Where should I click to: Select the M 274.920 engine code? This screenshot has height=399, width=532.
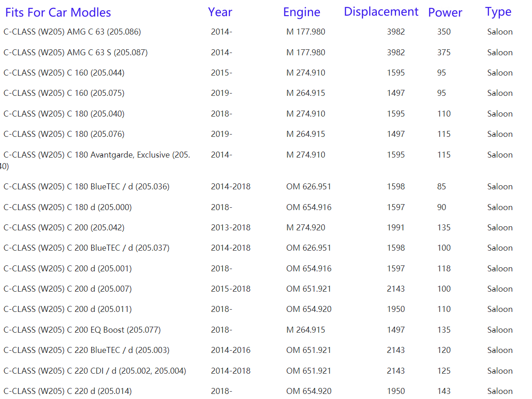tap(306, 228)
